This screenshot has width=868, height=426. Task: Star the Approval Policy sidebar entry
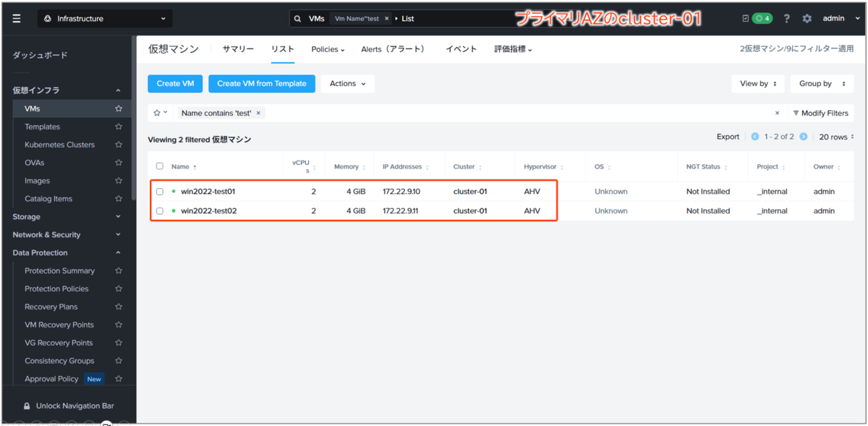[119, 378]
